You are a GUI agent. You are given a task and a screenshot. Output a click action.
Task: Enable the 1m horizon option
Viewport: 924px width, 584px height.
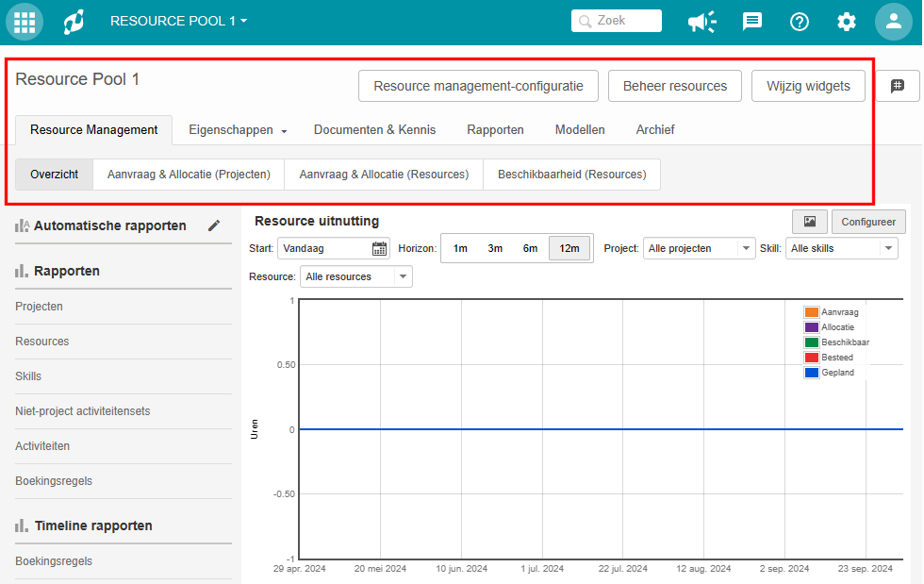tap(460, 247)
